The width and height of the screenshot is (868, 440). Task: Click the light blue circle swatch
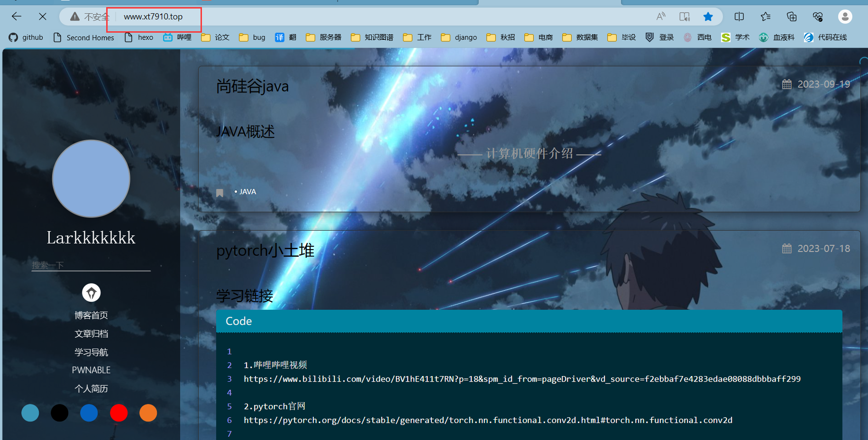30,413
